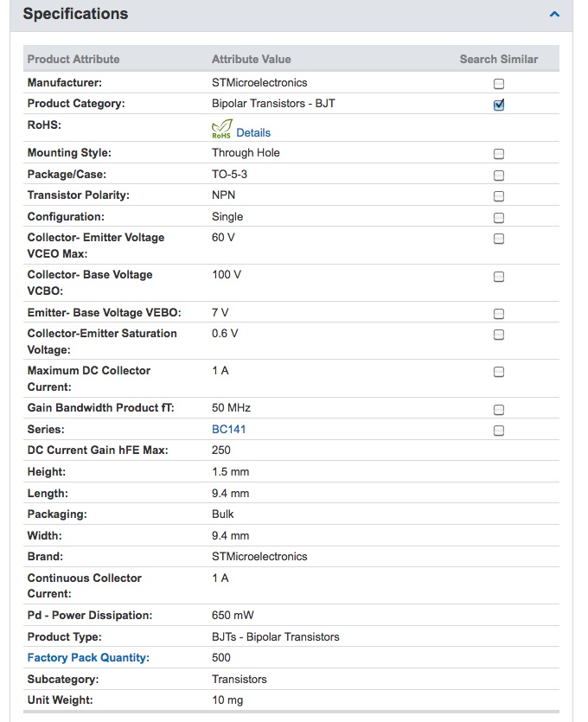
Task: Tick the Mounting Style checkbox
Action: click(499, 154)
